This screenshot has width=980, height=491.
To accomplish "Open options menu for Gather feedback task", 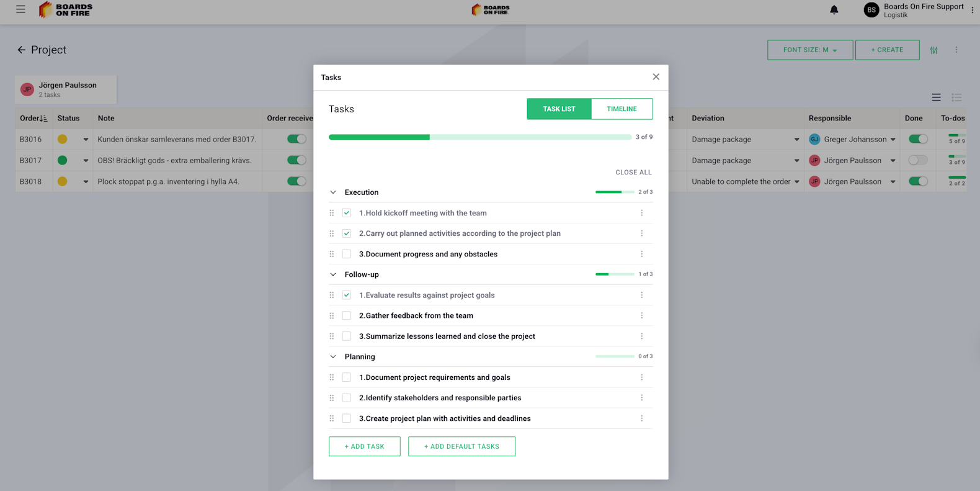I will click(641, 315).
